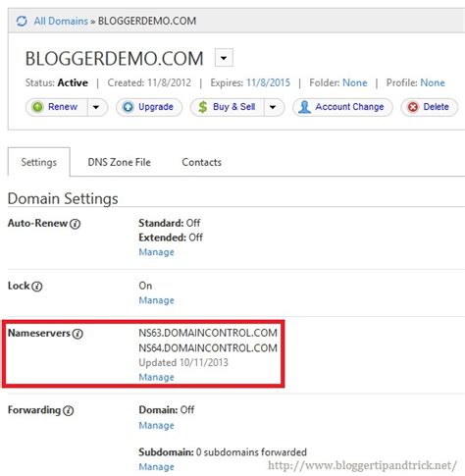The image size is (465, 476).
Task: Click Manage under Nameservers
Action: (156, 377)
